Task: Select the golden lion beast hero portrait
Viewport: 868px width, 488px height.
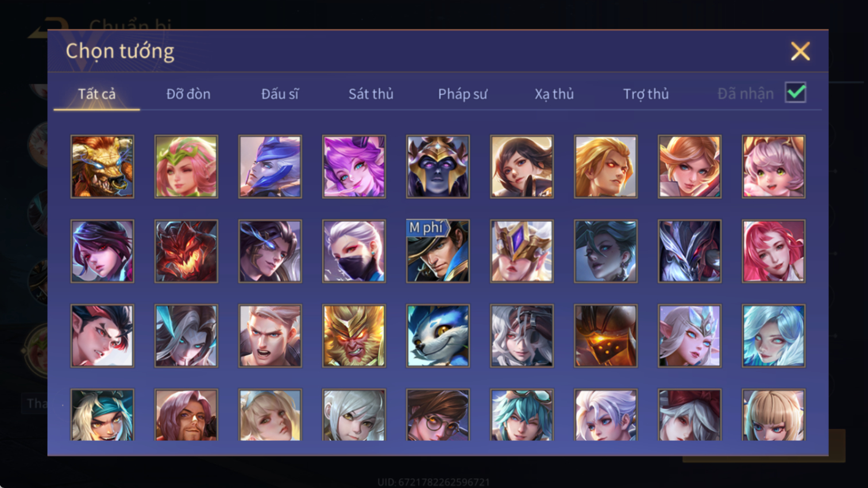Action: tap(102, 167)
